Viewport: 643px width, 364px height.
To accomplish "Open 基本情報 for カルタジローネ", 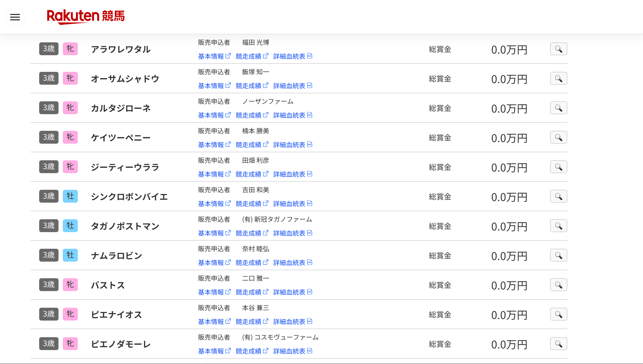I will coord(214,115).
